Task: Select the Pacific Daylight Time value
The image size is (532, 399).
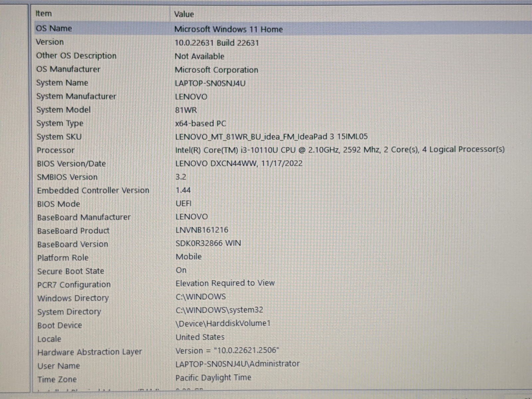Action: tap(213, 377)
